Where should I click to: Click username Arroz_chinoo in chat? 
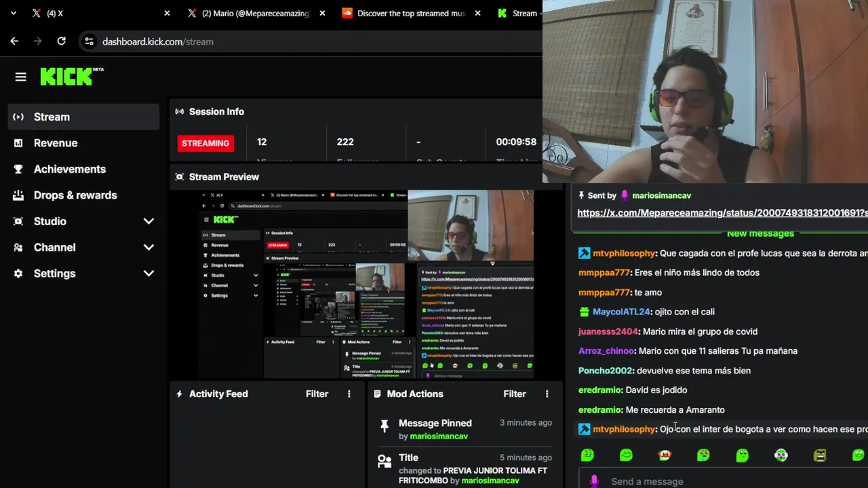click(x=607, y=351)
